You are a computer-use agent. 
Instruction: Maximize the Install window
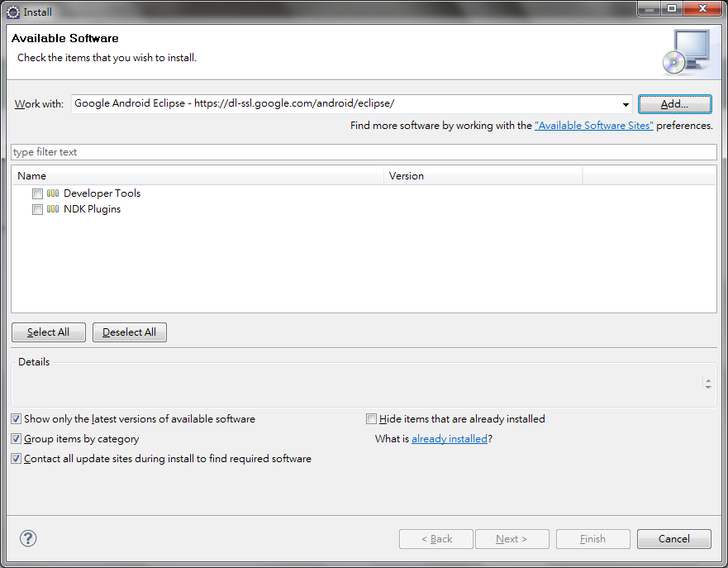(672, 9)
